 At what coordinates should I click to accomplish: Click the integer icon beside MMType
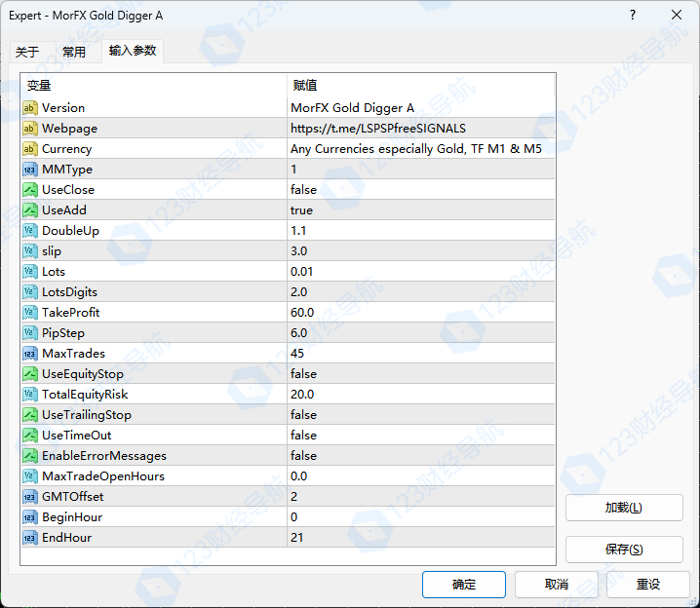pyautogui.click(x=30, y=170)
